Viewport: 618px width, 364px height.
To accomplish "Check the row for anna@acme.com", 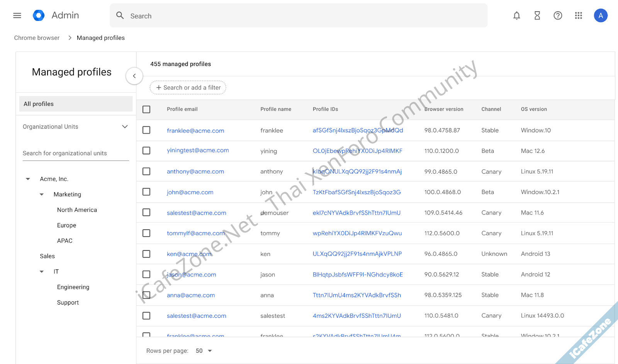I will point(146,295).
